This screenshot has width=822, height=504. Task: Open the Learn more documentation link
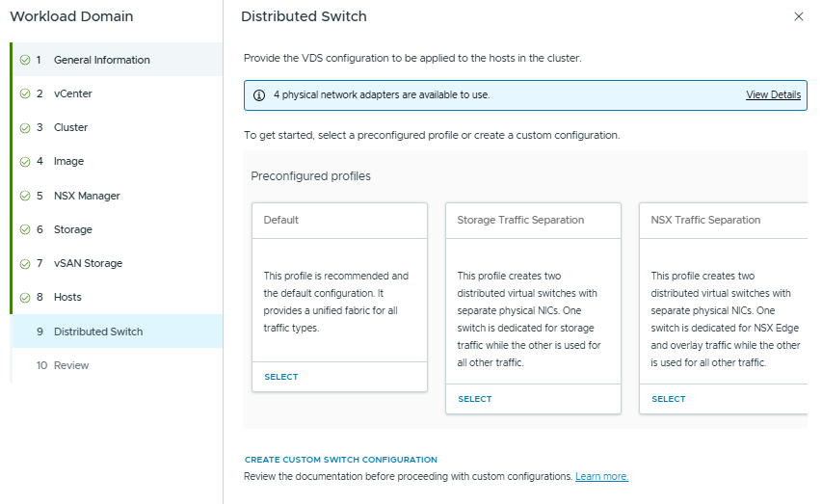click(601, 476)
